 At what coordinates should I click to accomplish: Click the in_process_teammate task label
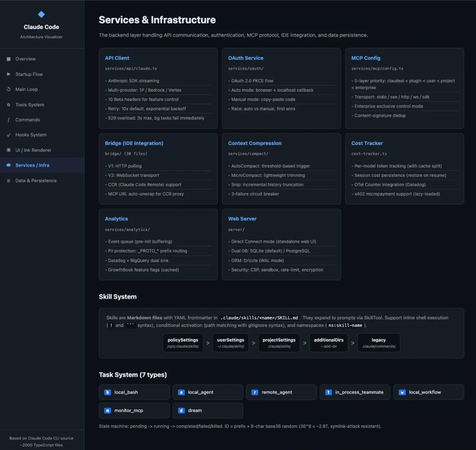coord(359,392)
